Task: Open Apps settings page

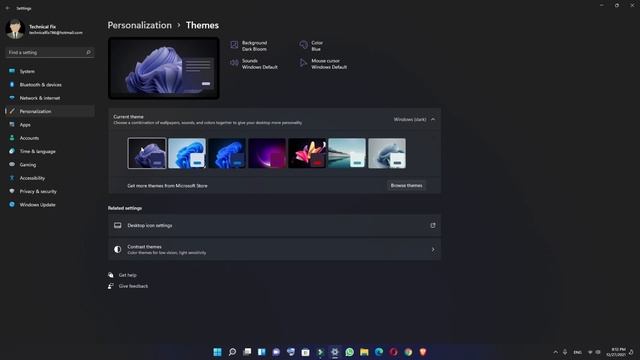Action: point(50,124)
